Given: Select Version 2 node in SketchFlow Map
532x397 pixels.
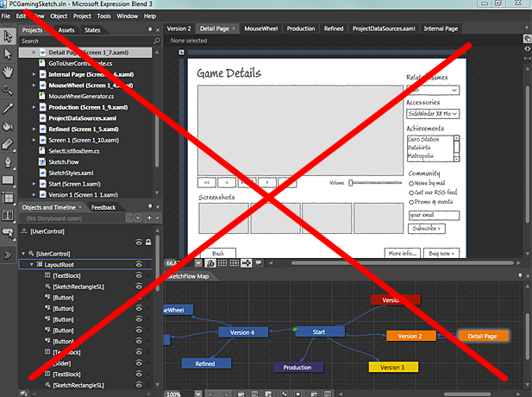Looking at the screenshot, I should [411, 336].
